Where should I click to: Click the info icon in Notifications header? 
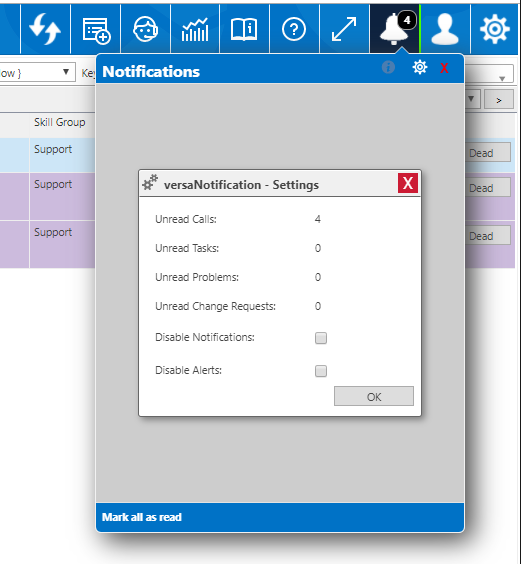pos(388,67)
